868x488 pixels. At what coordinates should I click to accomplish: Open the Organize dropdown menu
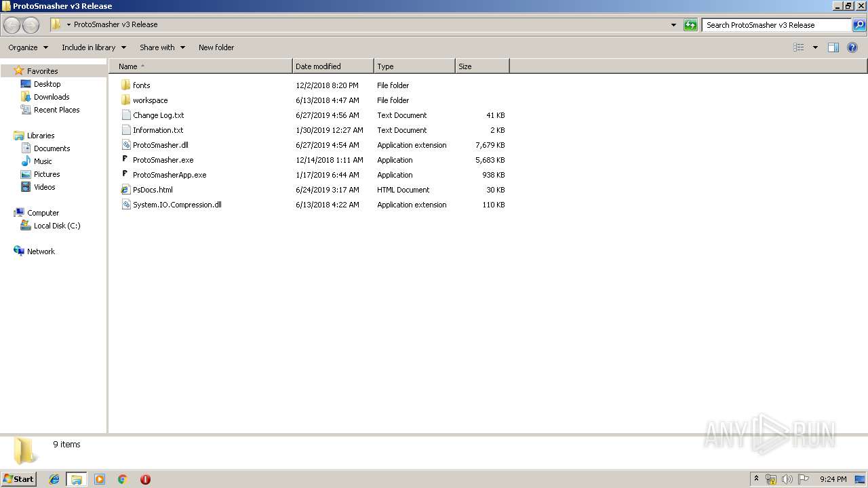pos(28,47)
